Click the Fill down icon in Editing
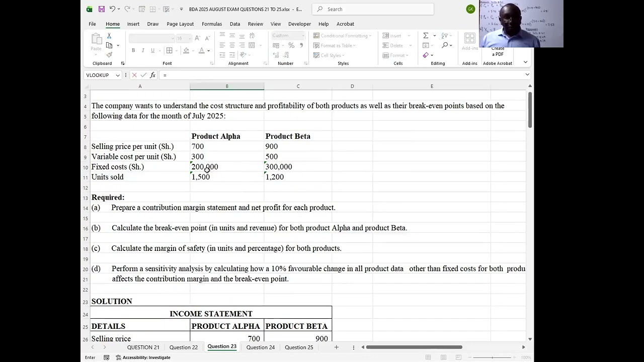 click(x=426, y=45)
